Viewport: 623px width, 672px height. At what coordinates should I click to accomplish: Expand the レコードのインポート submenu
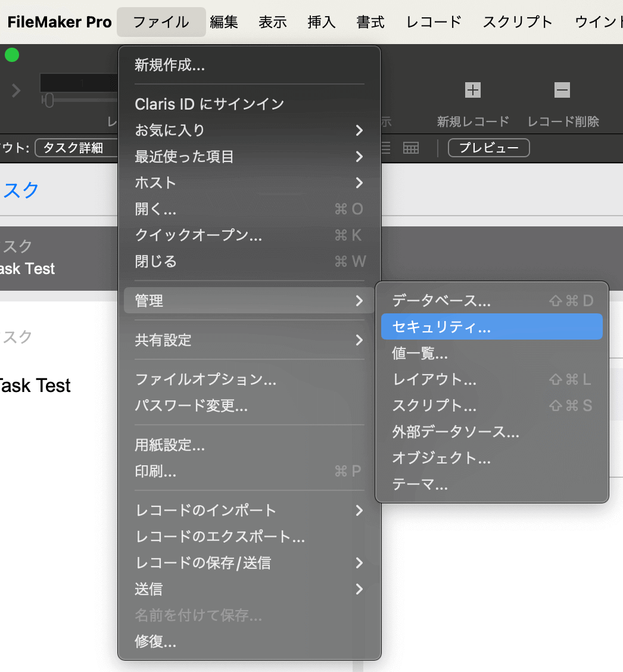(x=250, y=511)
